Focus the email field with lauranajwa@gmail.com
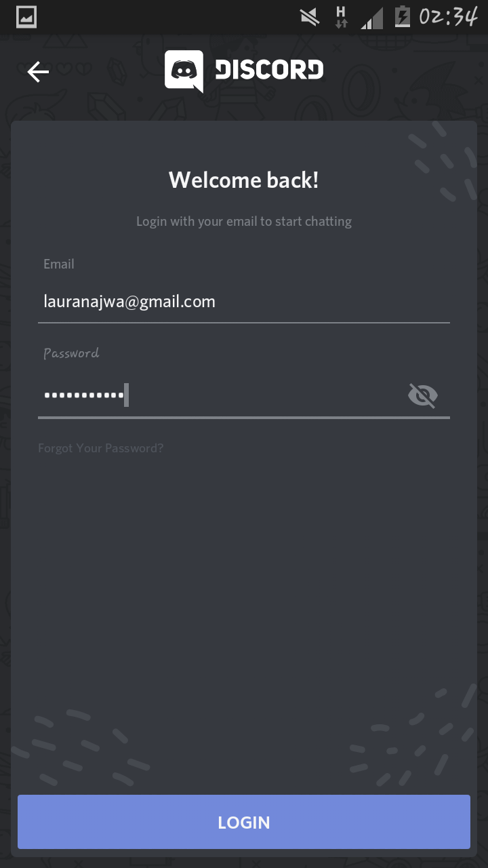This screenshot has height=868, width=488. [x=244, y=302]
